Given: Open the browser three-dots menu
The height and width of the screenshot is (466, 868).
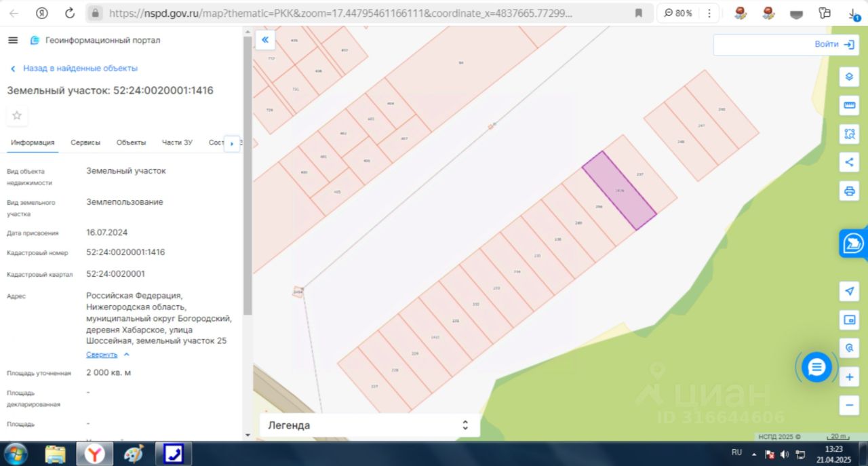Looking at the screenshot, I should pyautogui.click(x=709, y=13).
